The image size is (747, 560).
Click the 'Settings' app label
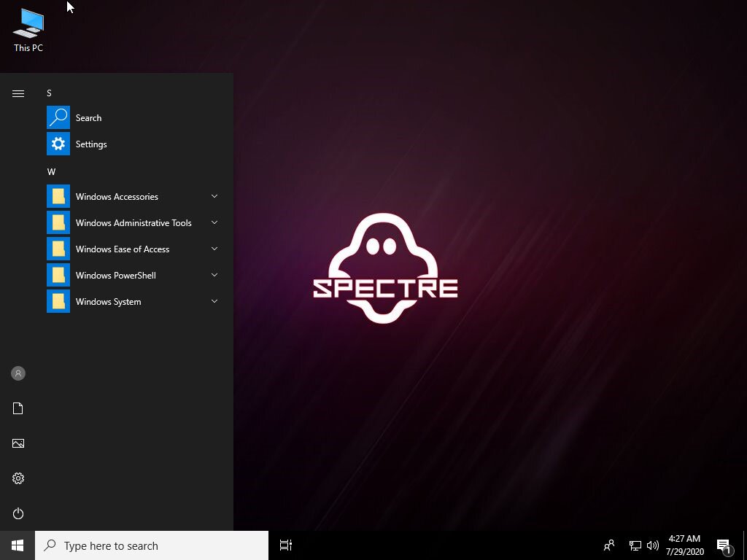[x=91, y=144]
